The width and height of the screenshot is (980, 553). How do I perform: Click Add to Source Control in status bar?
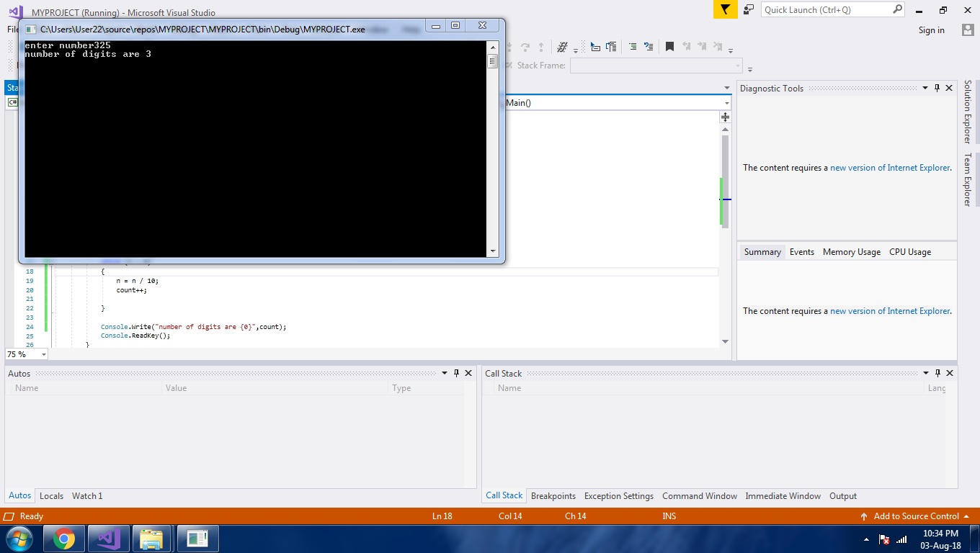pos(915,516)
